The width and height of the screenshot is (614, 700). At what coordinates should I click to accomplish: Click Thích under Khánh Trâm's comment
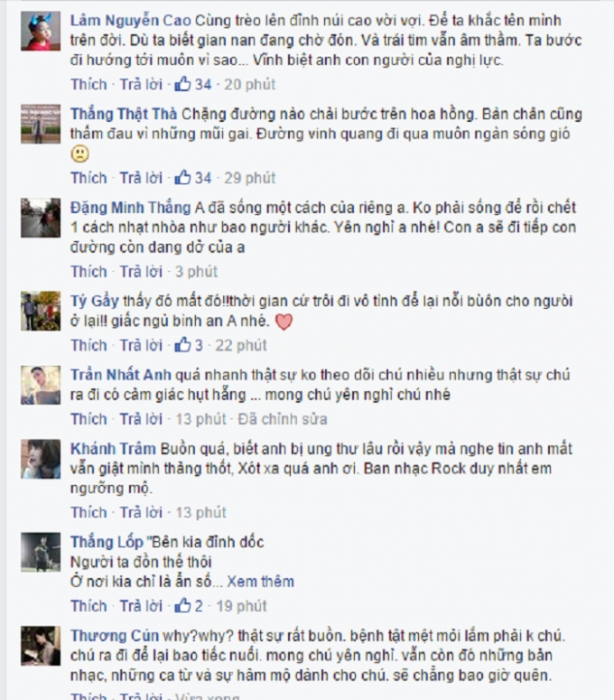point(88,512)
